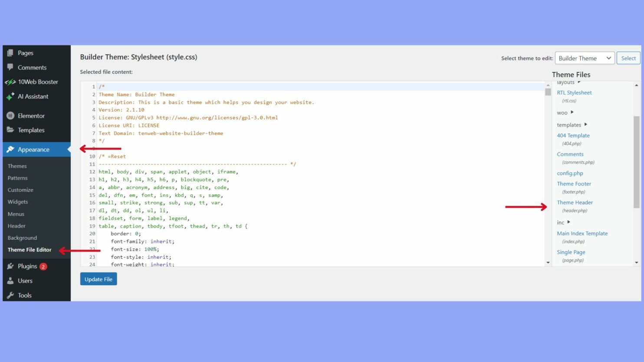
Task: Click the 10Web Booster lightning icon
Action: 10,82
